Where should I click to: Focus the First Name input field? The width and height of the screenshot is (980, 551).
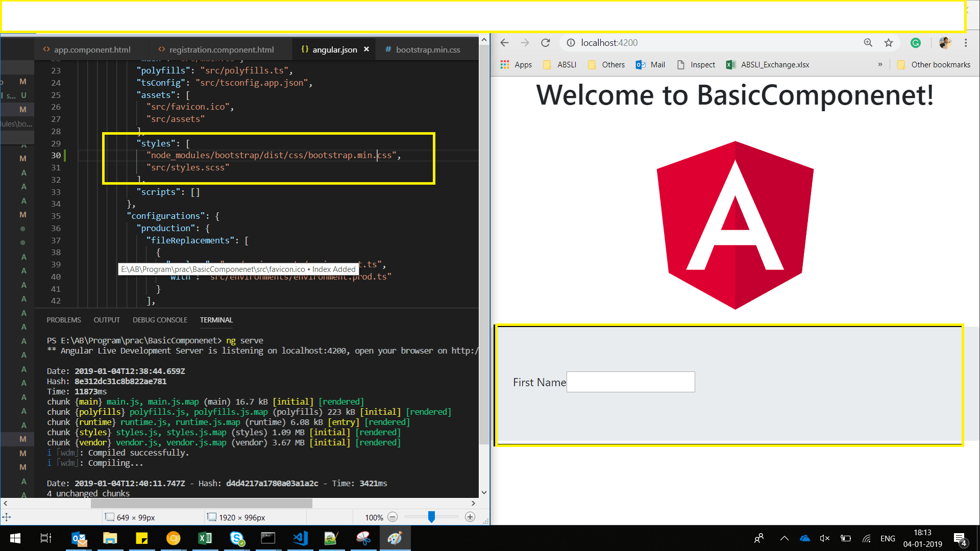(630, 382)
